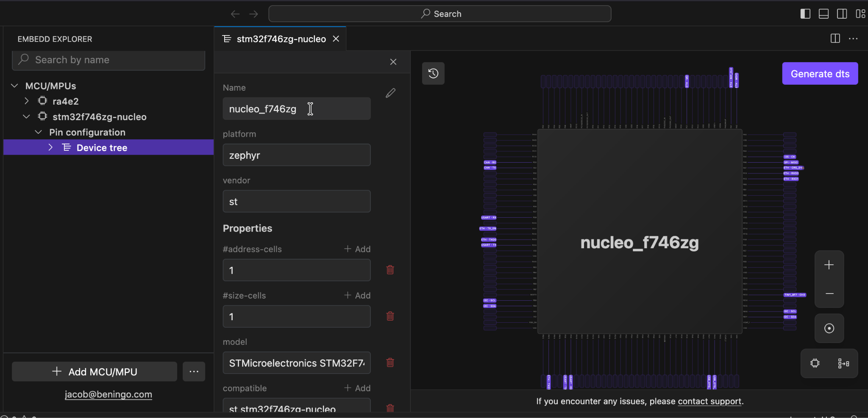Toggle the bottom panel layout
The width and height of the screenshot is (868, 418).
823,14
